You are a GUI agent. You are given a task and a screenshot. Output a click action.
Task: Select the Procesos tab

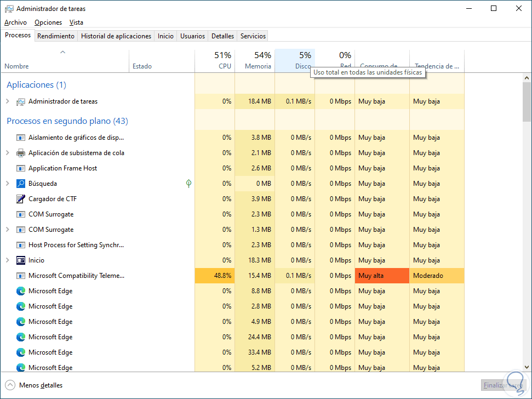click(18, 35)
